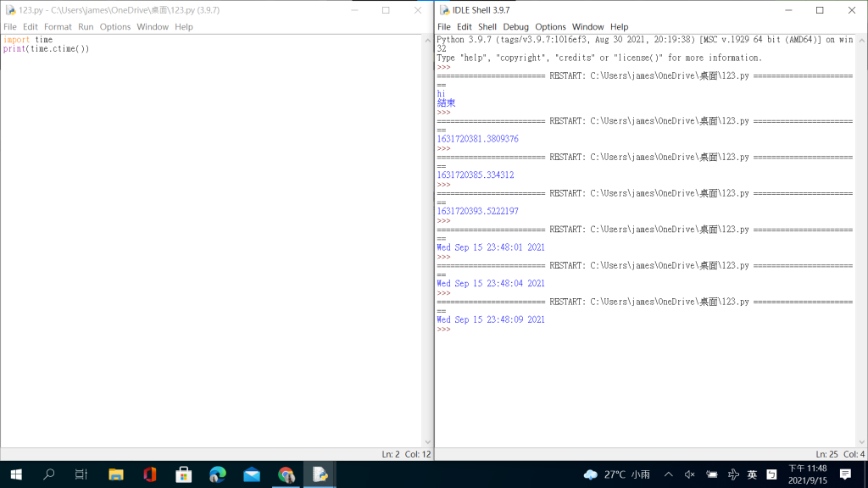The image size is (868, 488).
Task: Click Python 3.9.7 version banner line
Action: pyautogui.click(x=645, y=44)
